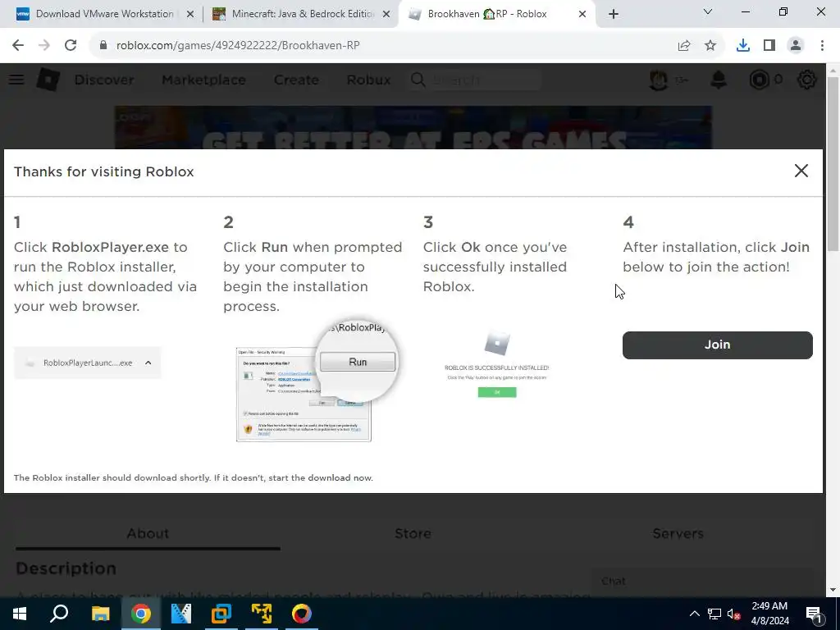The image size is (840, 630).
Task: Open Chrome downloads icon
Action: tap(743, 46)
